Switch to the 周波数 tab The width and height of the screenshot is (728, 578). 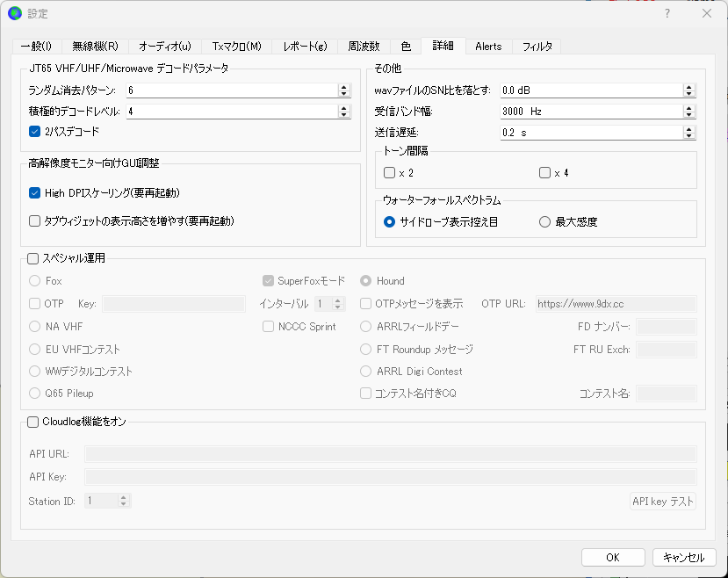click(x=364, y=46)
